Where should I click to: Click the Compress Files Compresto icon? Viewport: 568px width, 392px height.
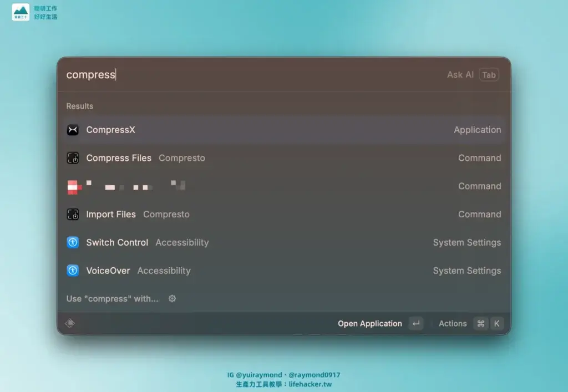click(73, 158)
